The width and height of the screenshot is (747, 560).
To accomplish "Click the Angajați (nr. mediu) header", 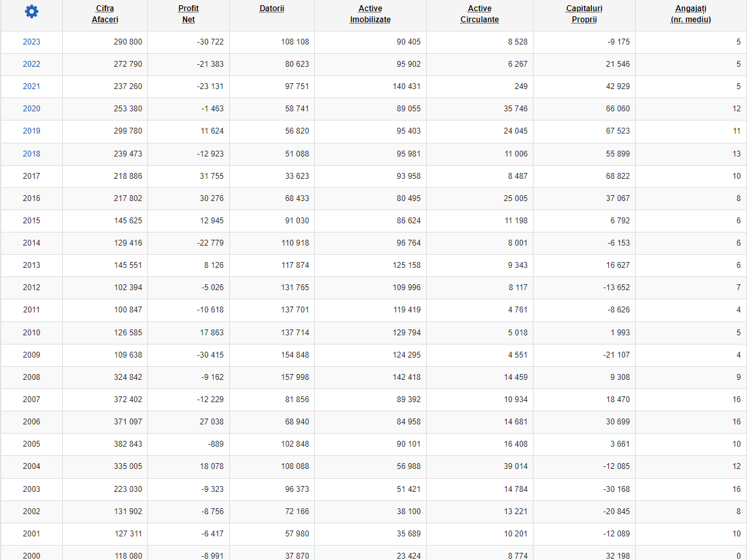I will pos(691,14).
